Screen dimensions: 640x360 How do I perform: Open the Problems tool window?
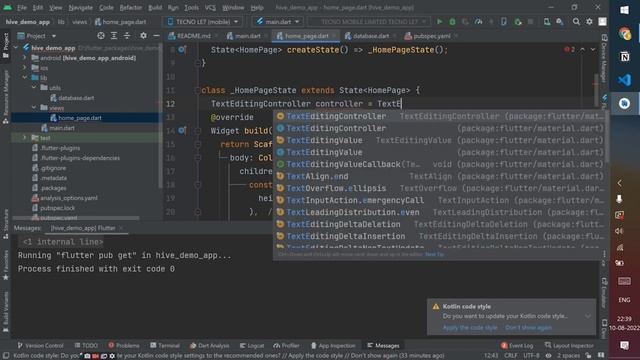click(x=124, y=345)
